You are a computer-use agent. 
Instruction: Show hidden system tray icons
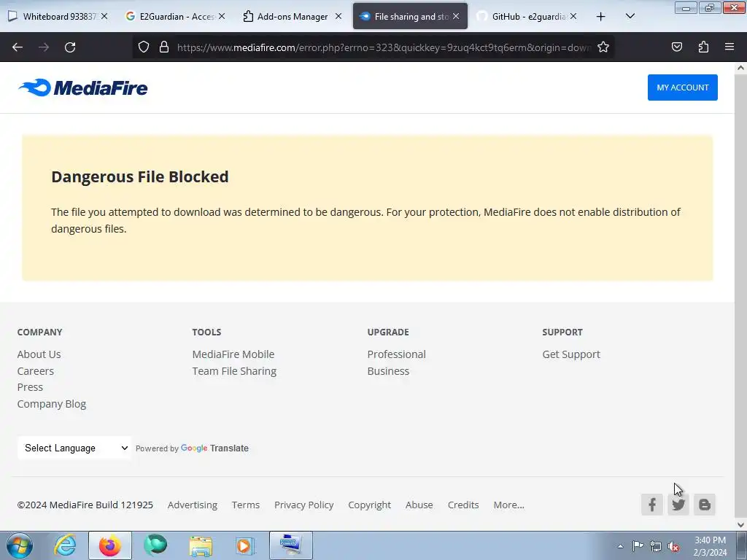click(620, 546)
